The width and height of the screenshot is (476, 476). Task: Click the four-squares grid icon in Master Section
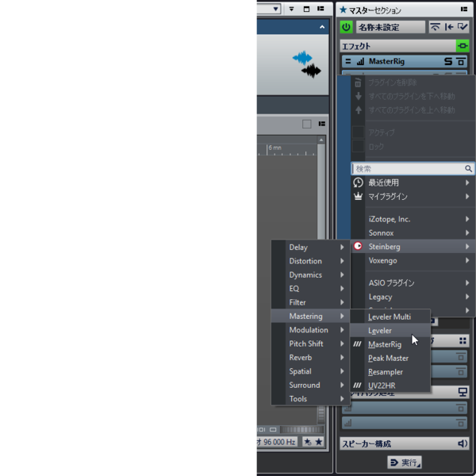(x=463, y=341)
